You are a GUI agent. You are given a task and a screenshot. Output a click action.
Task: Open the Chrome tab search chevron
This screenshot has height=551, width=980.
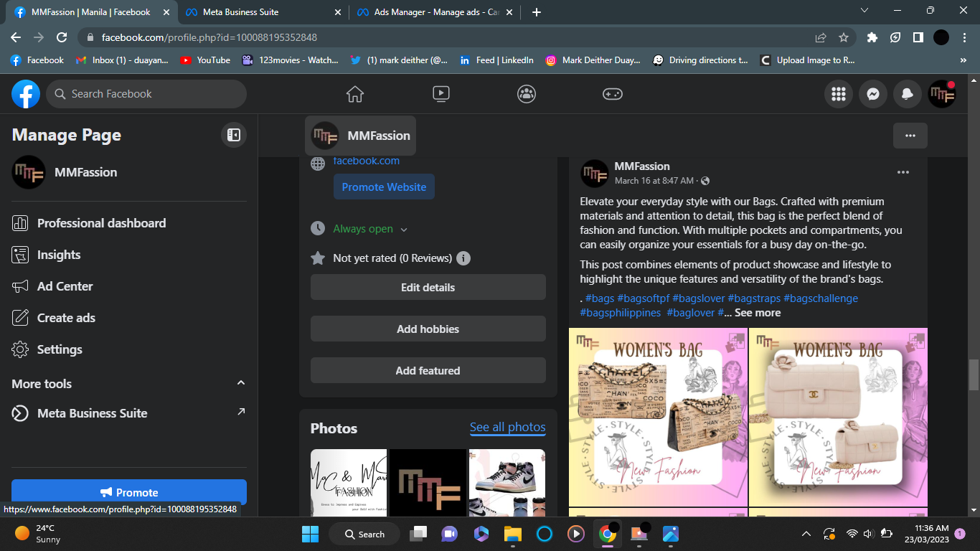864,11
